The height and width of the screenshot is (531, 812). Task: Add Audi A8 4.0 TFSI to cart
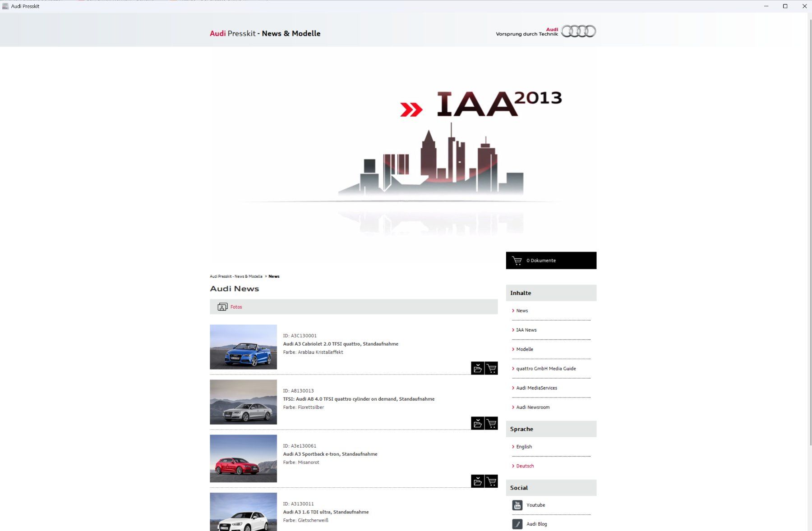click(x=491, y=423)
